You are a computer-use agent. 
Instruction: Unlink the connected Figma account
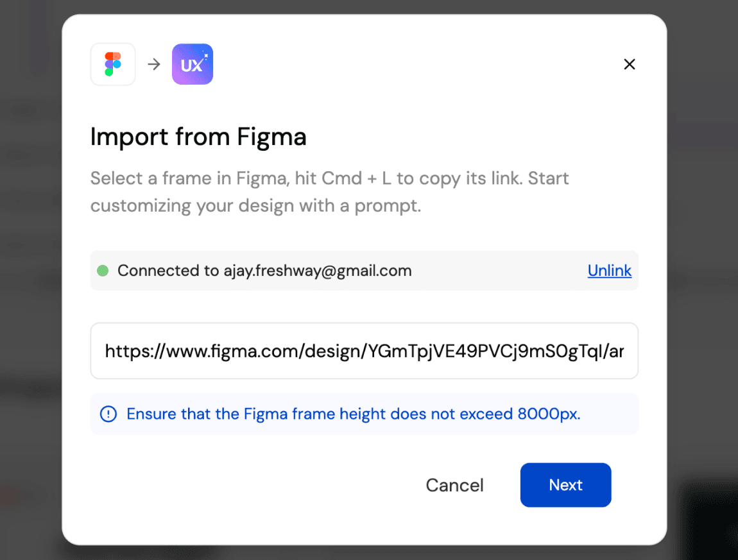[609, 271]
